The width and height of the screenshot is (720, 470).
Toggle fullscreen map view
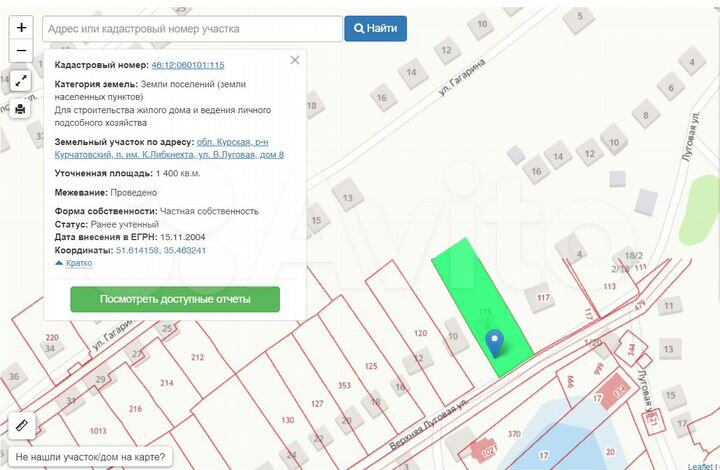(x=21, y=82)
